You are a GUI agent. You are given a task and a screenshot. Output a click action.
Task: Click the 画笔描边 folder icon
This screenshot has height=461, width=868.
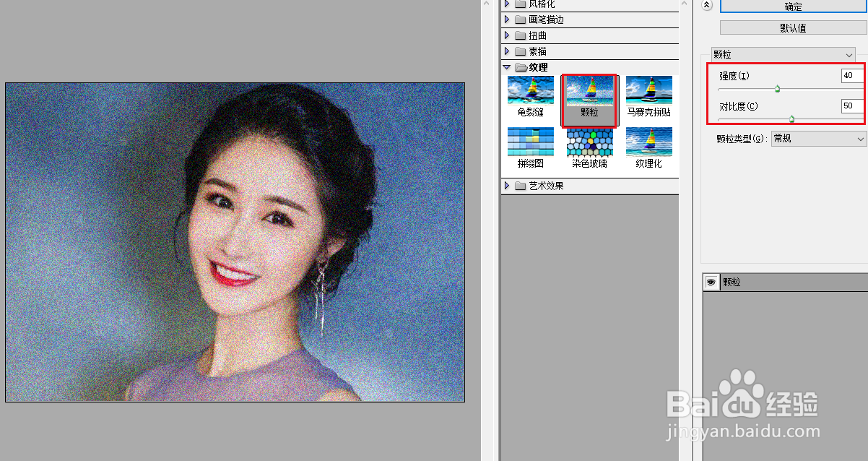click(520, 20)
